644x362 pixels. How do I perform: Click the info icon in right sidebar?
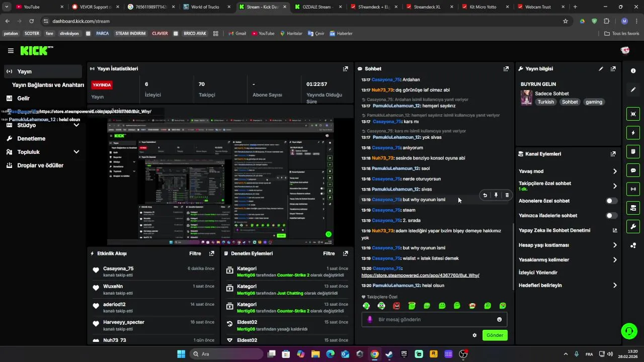(x=633, y=71)
